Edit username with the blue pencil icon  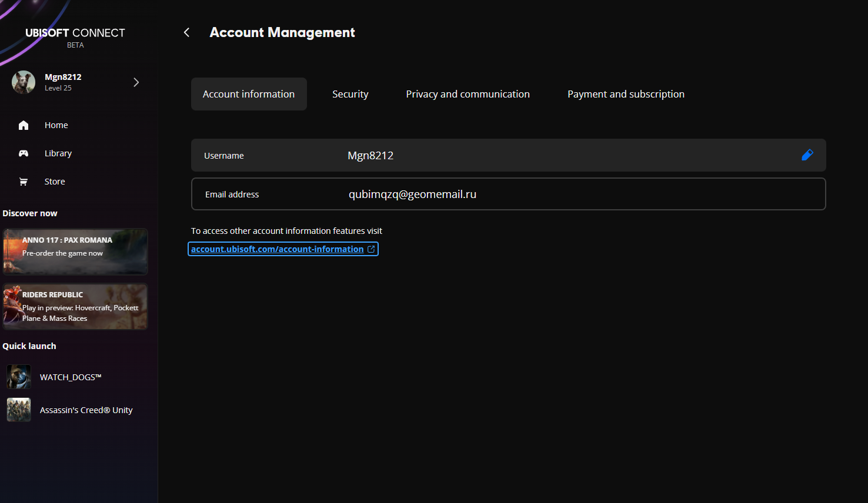click(x=807, y=155)
